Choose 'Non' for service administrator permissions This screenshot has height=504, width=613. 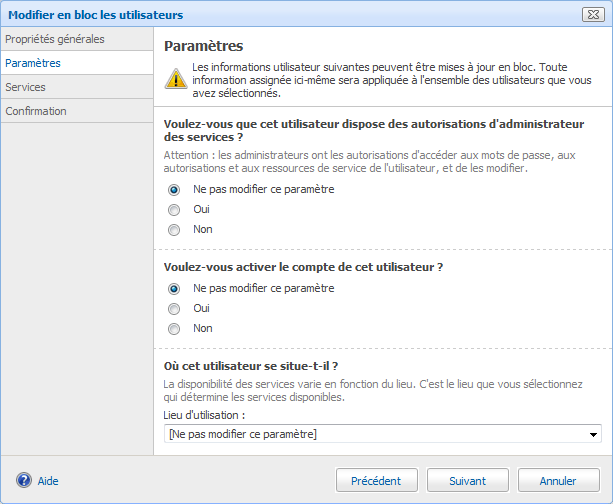174,230
